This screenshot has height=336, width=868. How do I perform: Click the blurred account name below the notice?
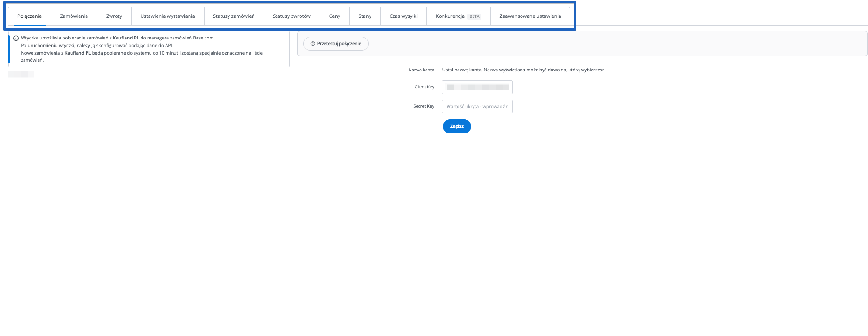click(x=21, y=74)
